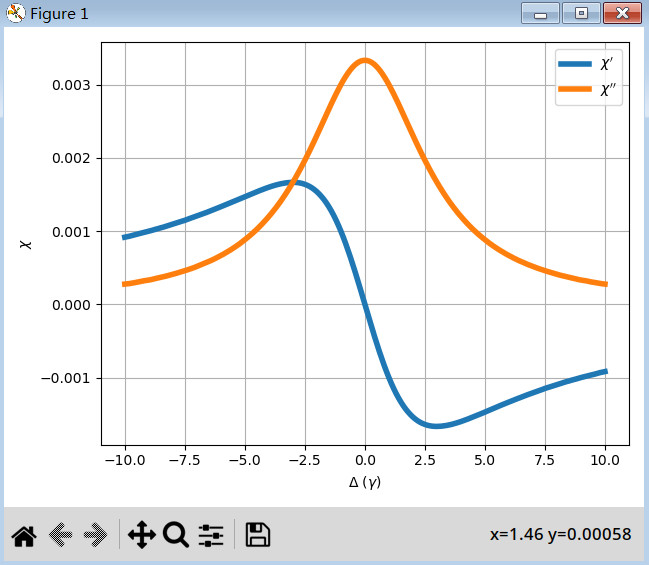
Task: Toggle the Zoom to rectangle magnifier tool
Action: [176, 535]
